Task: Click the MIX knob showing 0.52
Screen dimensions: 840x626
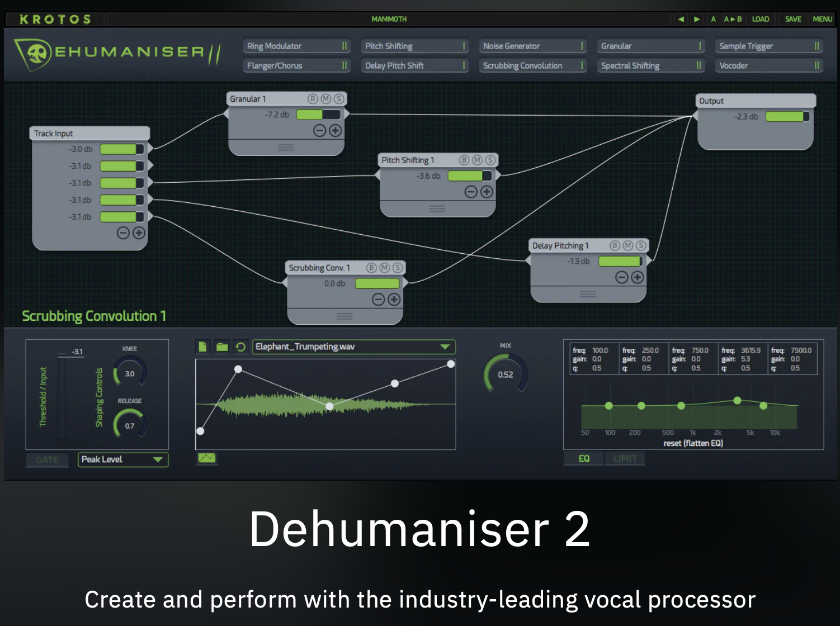Action: point(506,374)
